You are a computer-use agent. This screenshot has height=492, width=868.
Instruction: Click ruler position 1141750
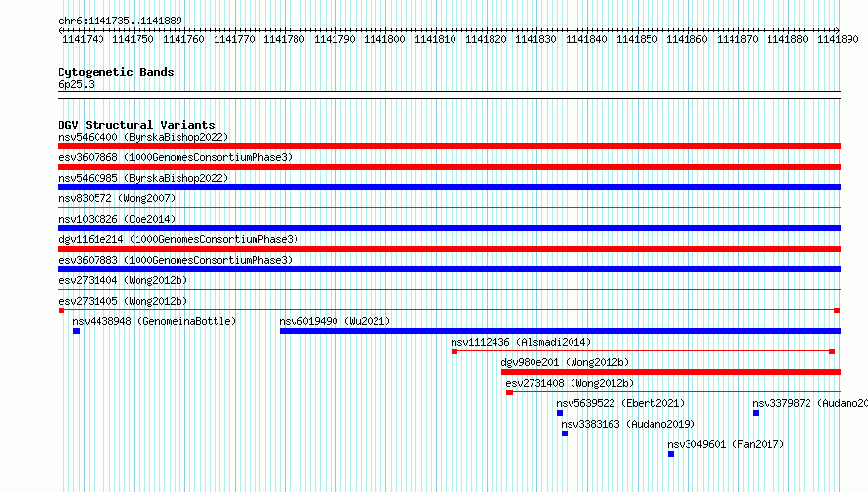coord(133,39)
